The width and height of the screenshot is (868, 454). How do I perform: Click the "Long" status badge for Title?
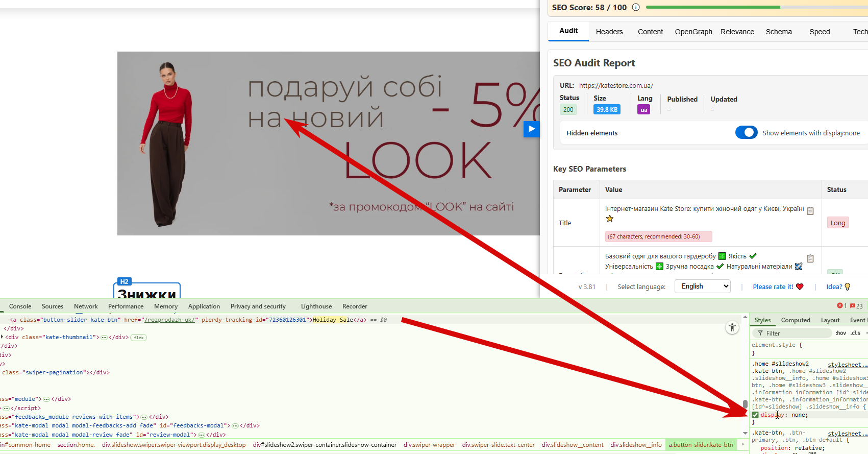point(838,223)
